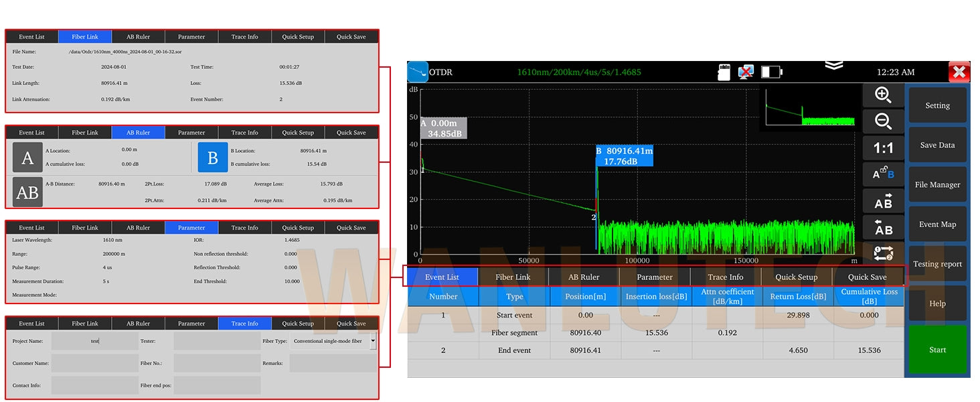Click the trace overview thumbnail
This screenshot has width=980, height=402.
(811, 107)
